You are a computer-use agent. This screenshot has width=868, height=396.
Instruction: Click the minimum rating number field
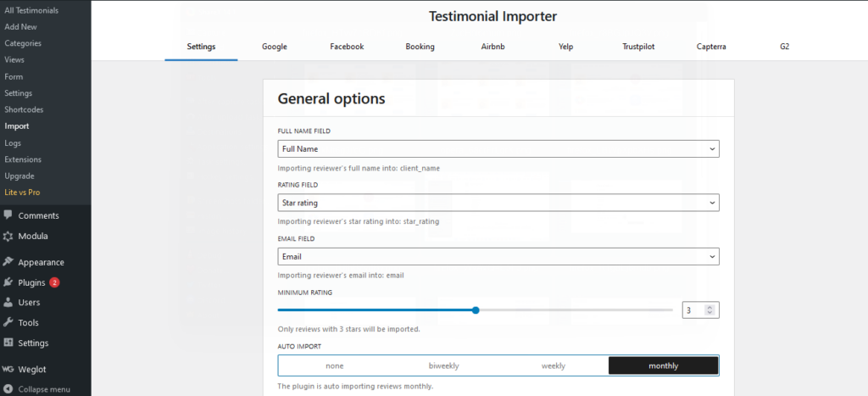click(700, 310)
